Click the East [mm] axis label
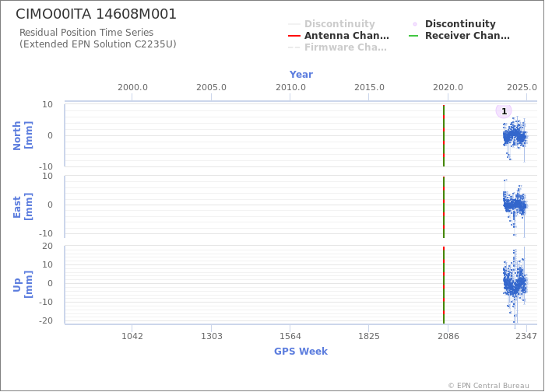 (23, 207)
